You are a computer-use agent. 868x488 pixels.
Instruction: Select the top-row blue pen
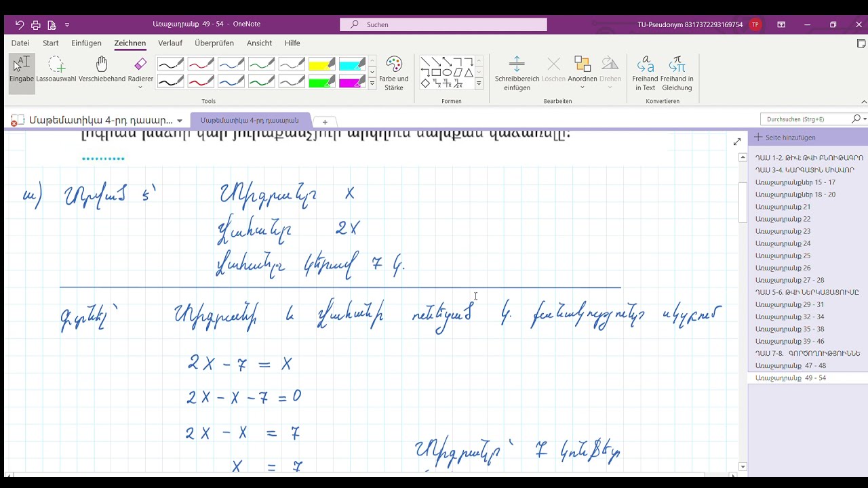[231, 64]
